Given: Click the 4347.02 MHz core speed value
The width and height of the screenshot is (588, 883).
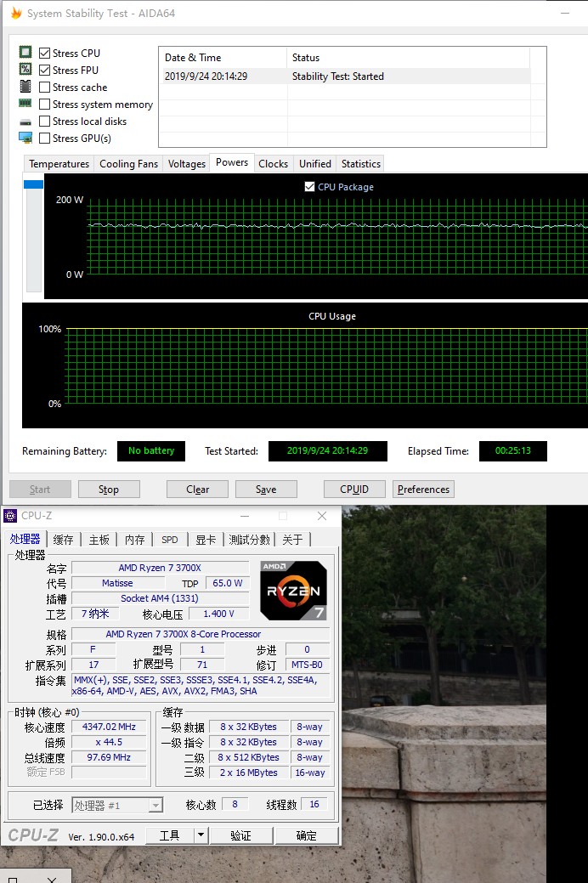Looking at the screenshot, I should pos(110,727).
